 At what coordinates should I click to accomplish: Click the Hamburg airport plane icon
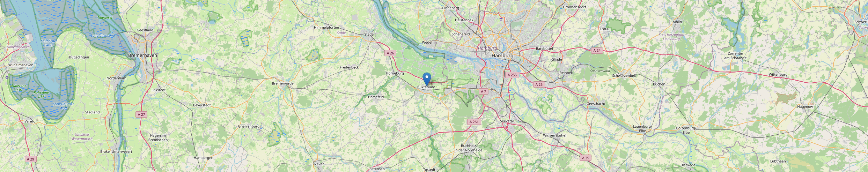501,18
